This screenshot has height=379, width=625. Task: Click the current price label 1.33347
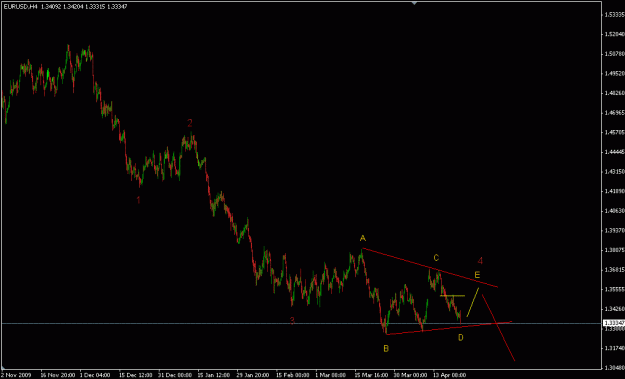[614, 323]
